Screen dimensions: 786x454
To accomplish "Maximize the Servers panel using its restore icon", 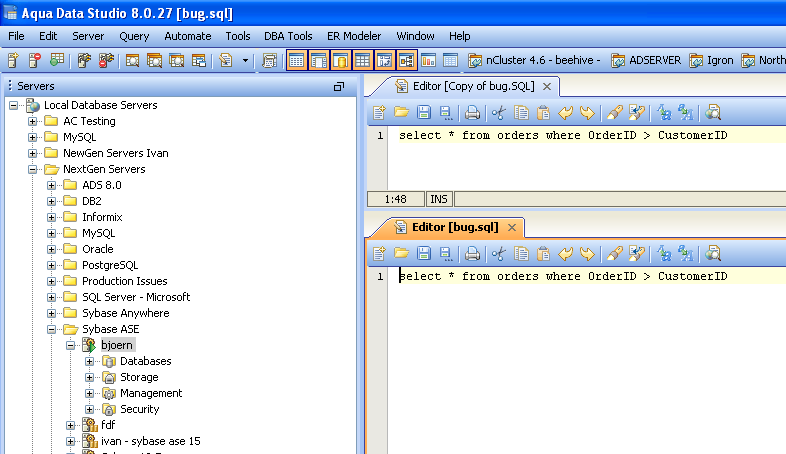I will pyautogui.click(x=339, y=87).
